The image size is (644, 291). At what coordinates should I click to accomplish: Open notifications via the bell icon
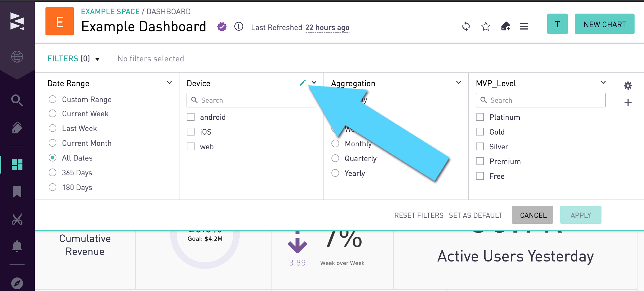tap(17, 246)
